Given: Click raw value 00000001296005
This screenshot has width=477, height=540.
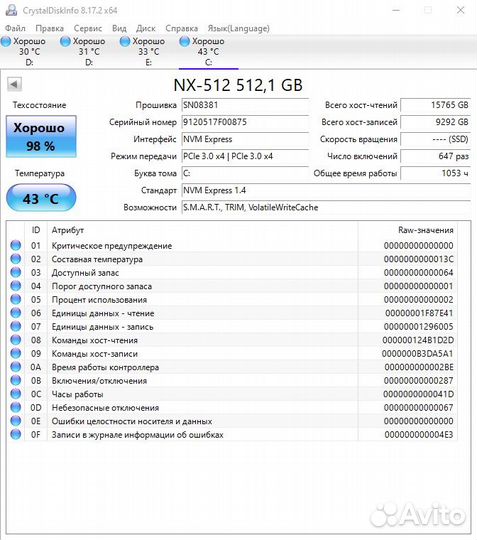Looking at the screenshot, I should coord(418,327).
